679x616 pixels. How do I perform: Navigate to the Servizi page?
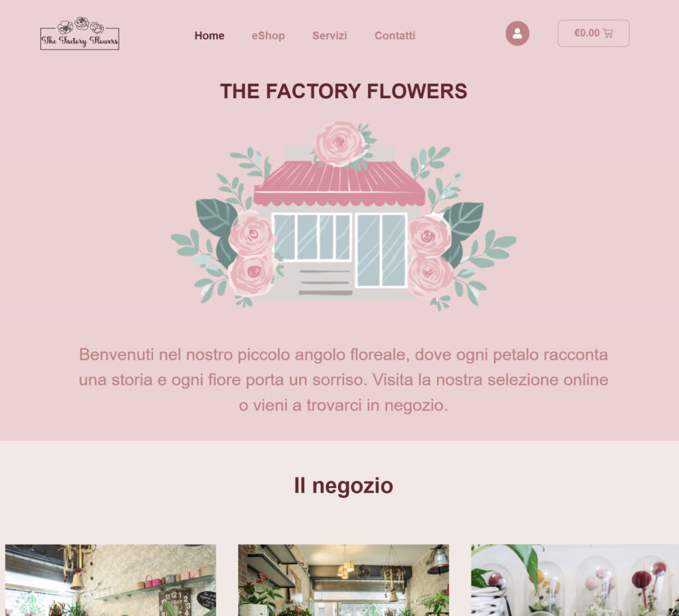[330, 36]
